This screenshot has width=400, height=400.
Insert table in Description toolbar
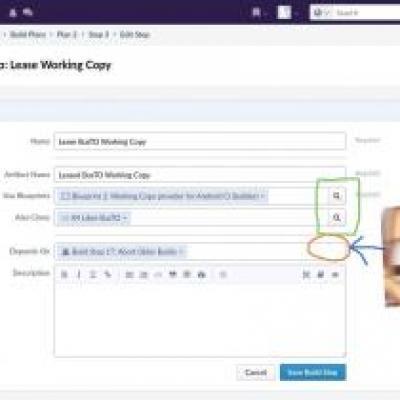[187, 275]
